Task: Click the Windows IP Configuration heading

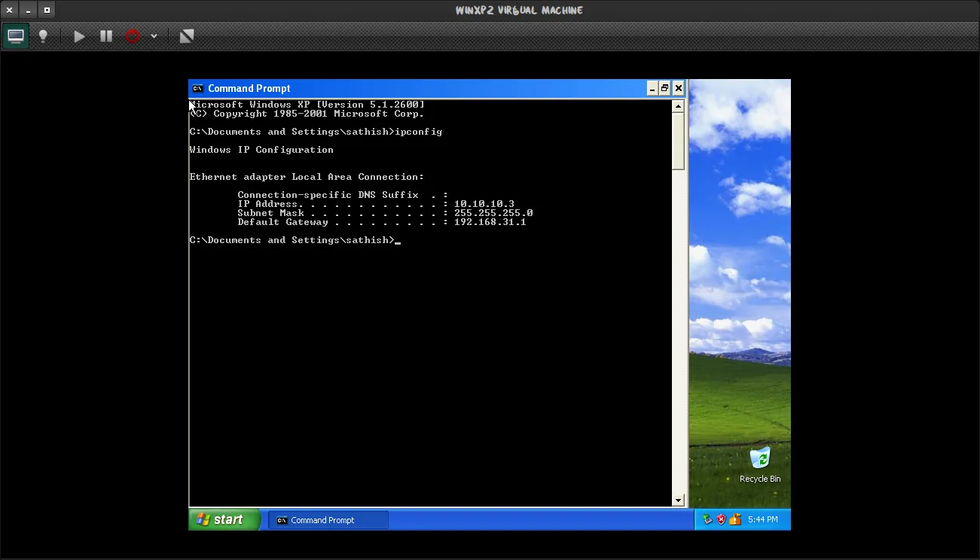Action: [261, 150]
